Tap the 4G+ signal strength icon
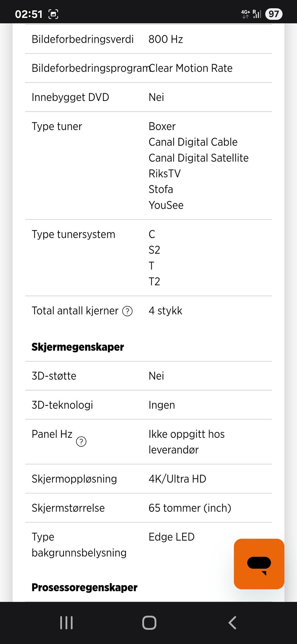Viewport: 297px width, 644px height. [251, 14]
